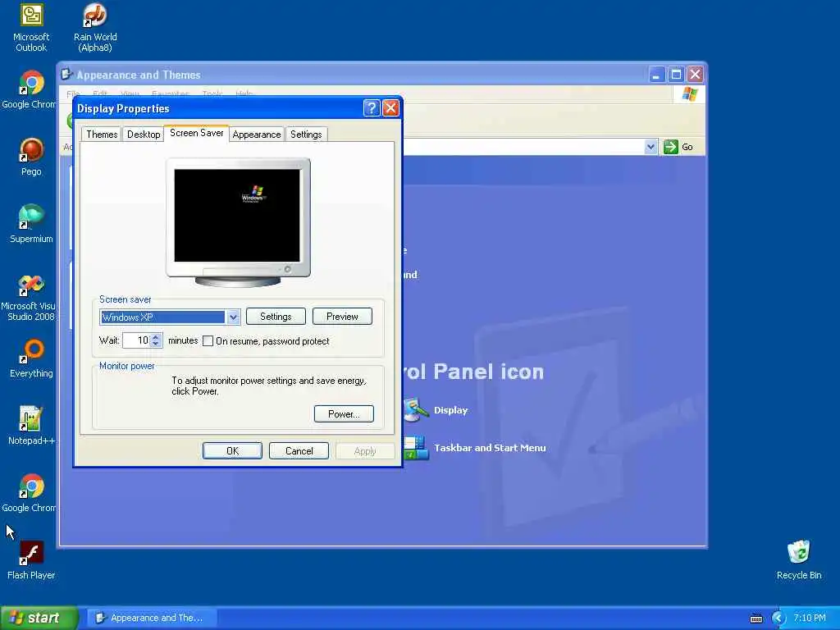The height and width of the screenshot is (630, 840).
Task: Open monitor Power... settings button
Action: [x=344, y=414]
